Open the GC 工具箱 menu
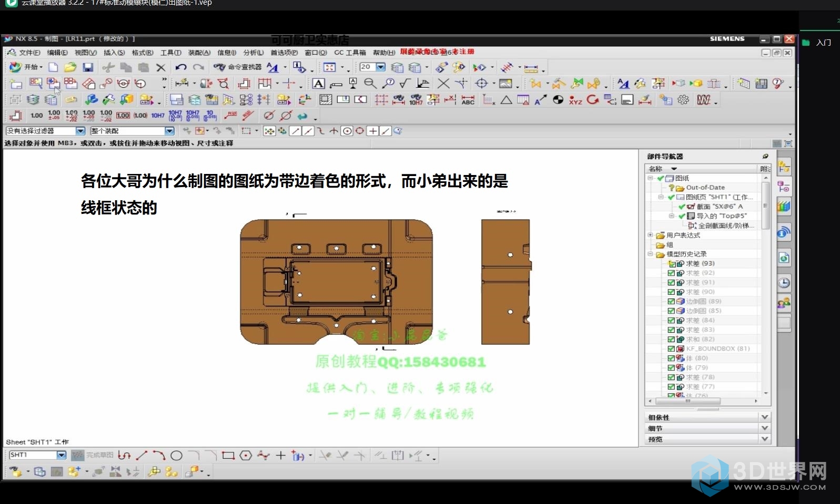The height and width of the screenshot is (504, 840). pos(350,53)
